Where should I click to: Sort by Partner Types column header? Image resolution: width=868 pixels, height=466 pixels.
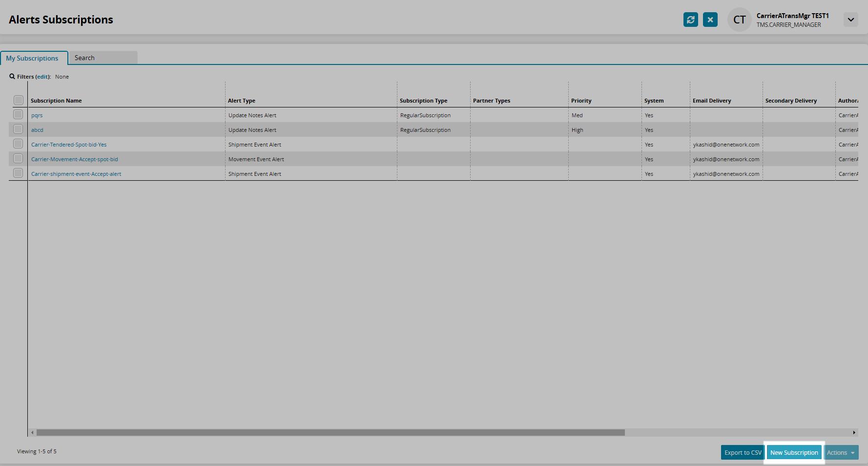tap(492, 101)
